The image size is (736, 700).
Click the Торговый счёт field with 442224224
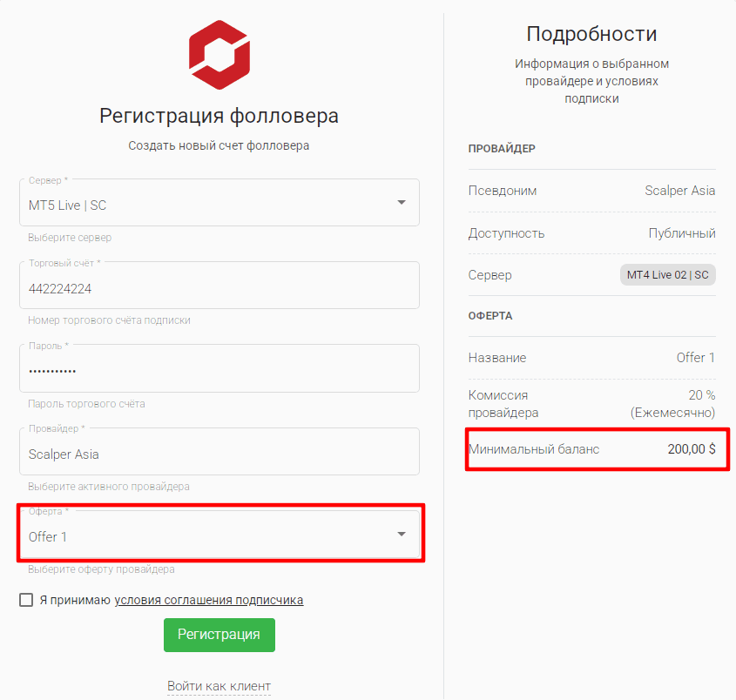pyautogui.click(x=219, y=286)
